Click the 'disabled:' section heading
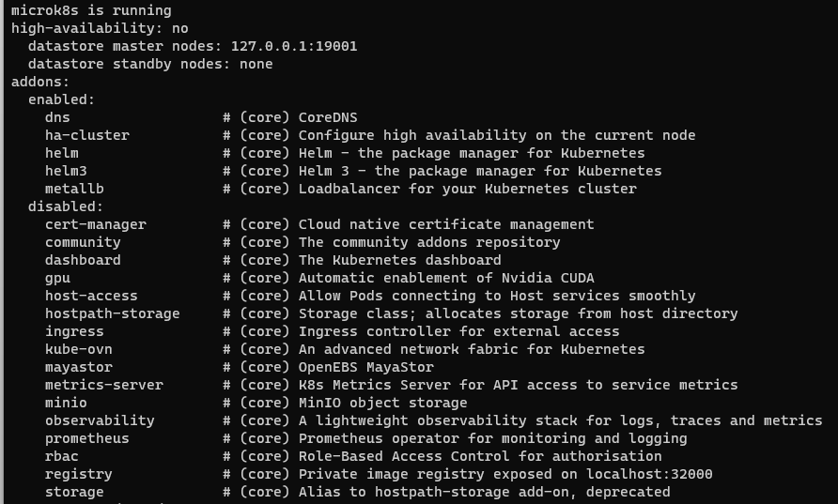 (66, 206)
